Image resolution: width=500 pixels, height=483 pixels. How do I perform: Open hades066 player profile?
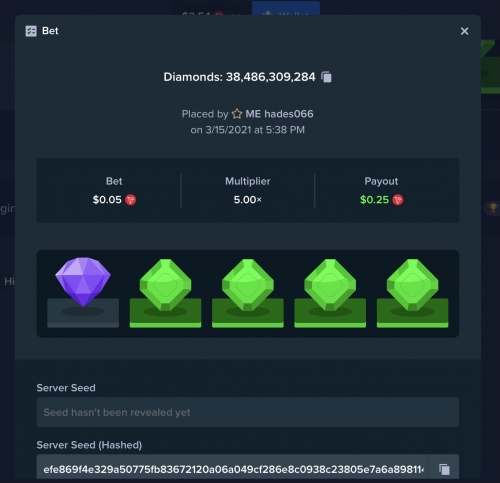click(279, 114)
